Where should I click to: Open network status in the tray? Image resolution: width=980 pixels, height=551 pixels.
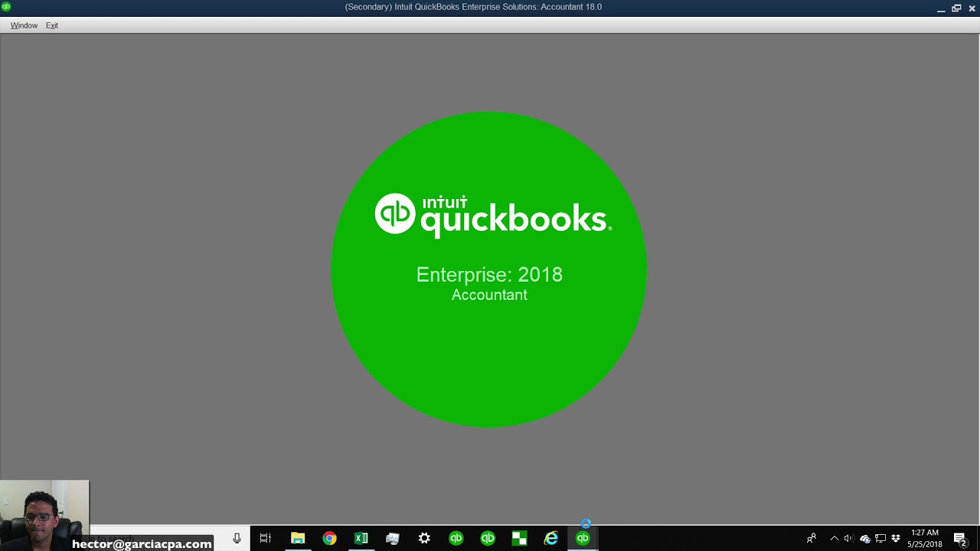(880, 539)
